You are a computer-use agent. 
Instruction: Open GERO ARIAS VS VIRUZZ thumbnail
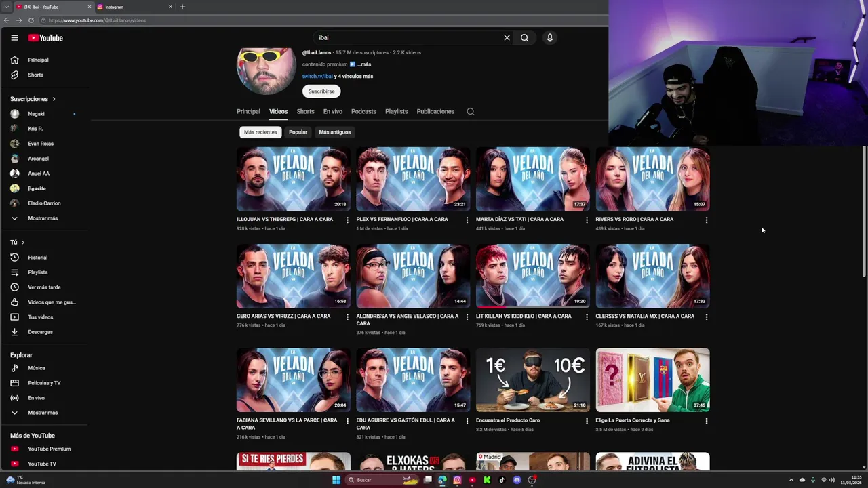(294, 276)
